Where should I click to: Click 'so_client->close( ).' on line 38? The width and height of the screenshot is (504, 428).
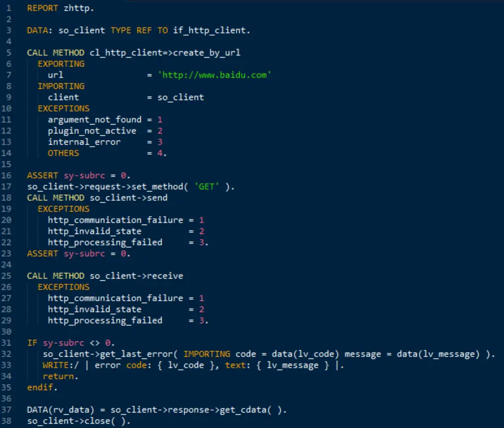(x=79, y=421)
